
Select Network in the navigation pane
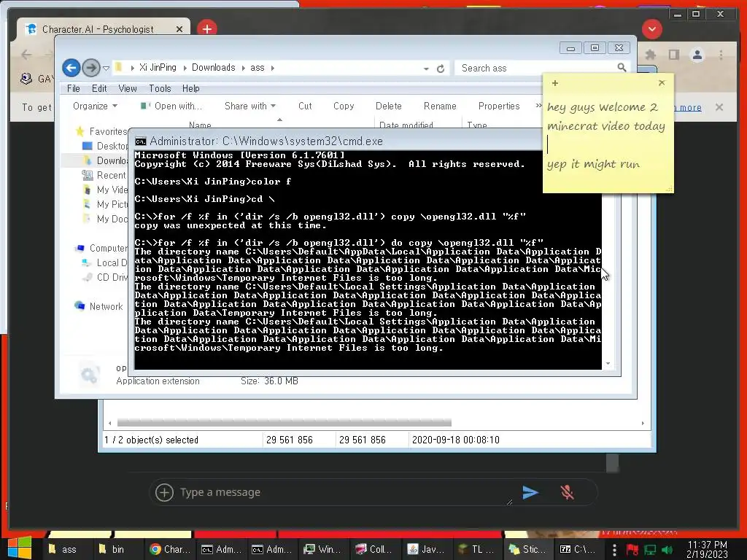98,306
